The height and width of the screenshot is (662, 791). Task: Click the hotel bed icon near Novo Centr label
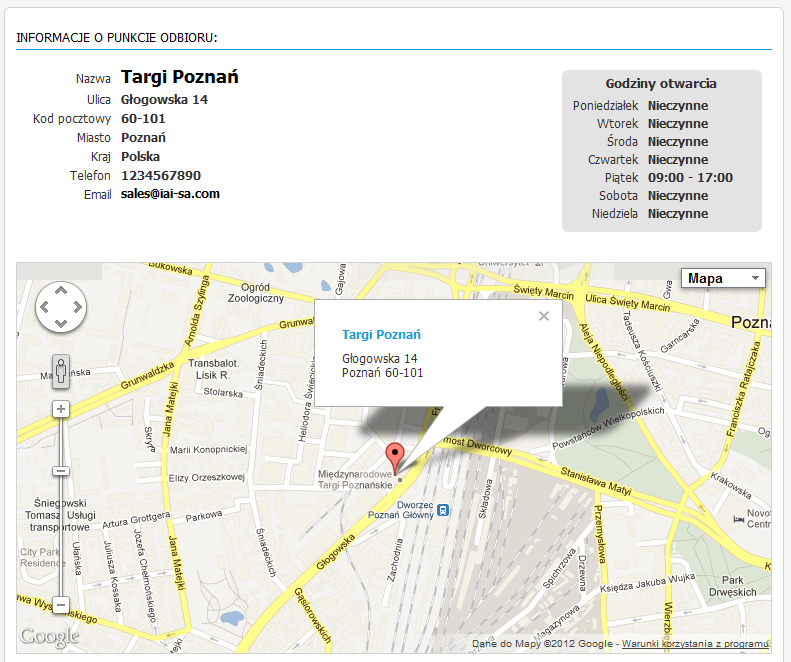click(739, 519)
